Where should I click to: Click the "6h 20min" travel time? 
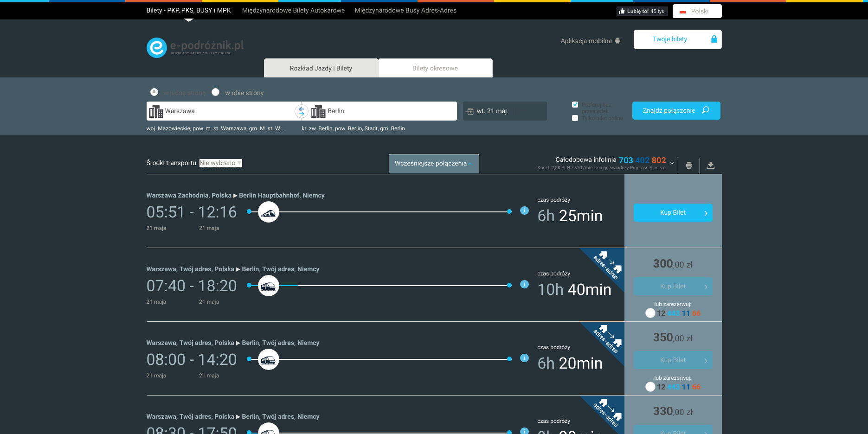click(570, 364)
